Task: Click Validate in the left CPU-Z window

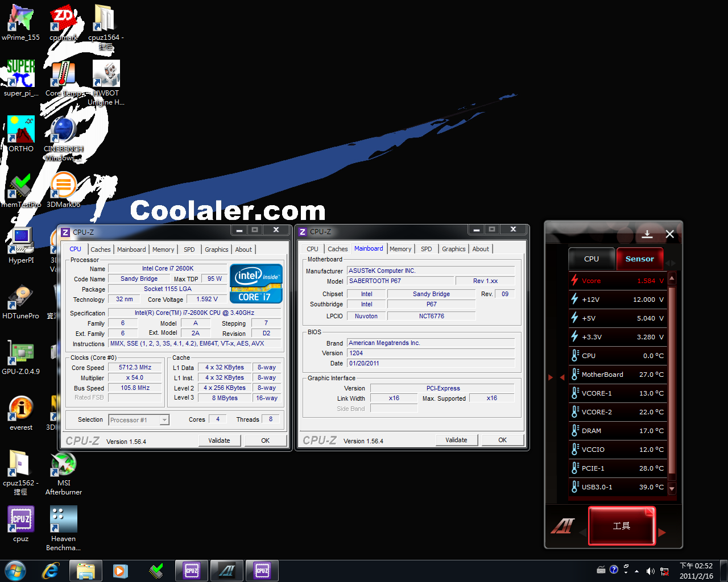Action: (x=220, y=440)
